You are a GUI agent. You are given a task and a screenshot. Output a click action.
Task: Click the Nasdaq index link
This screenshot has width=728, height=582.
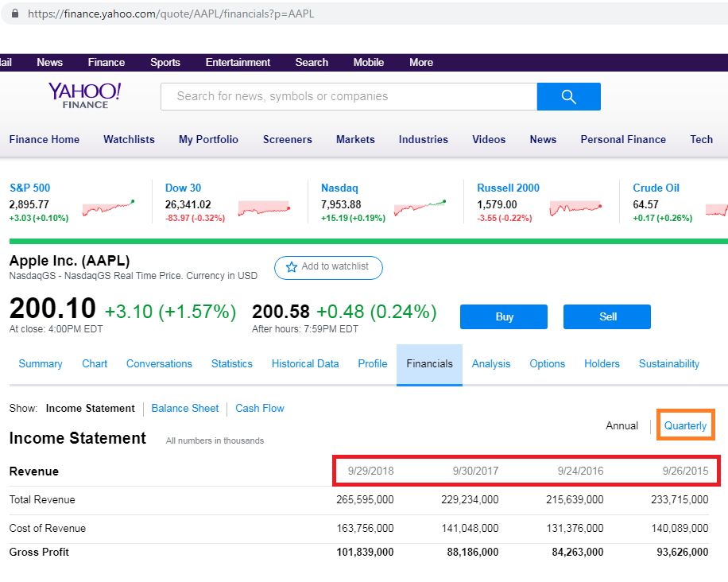coord(339,188)
